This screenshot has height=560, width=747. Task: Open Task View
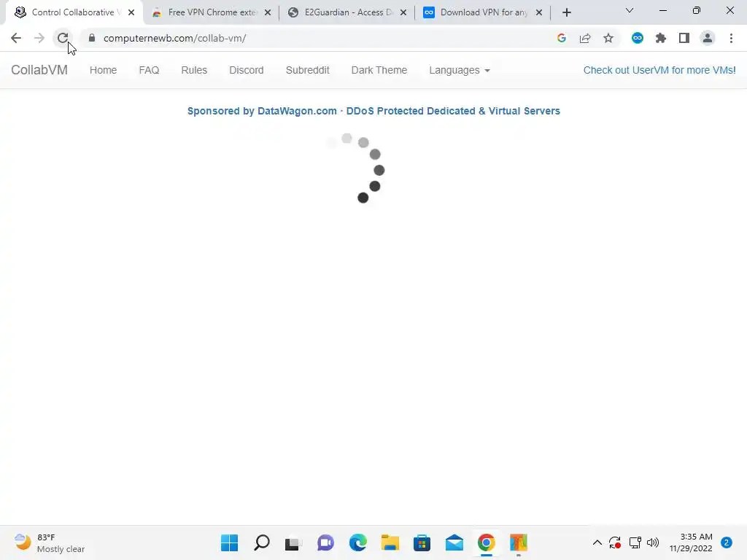point(293,542)
